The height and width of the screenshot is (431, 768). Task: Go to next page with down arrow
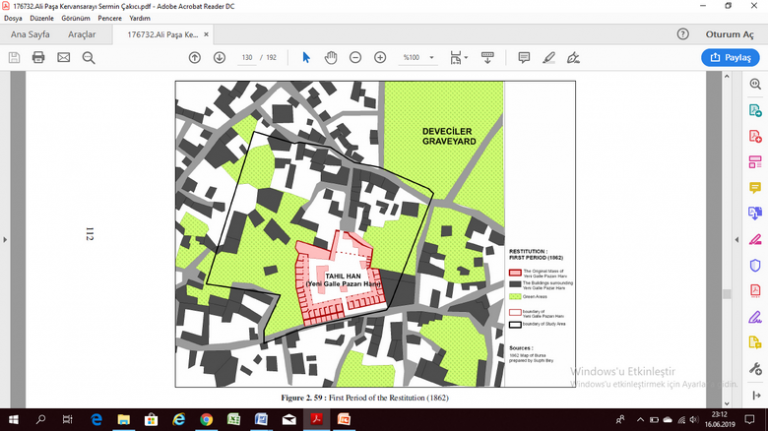point(219,57)
